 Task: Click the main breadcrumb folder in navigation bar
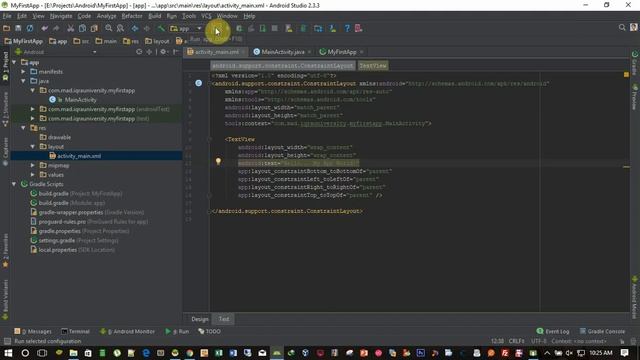tap(106, 41)
